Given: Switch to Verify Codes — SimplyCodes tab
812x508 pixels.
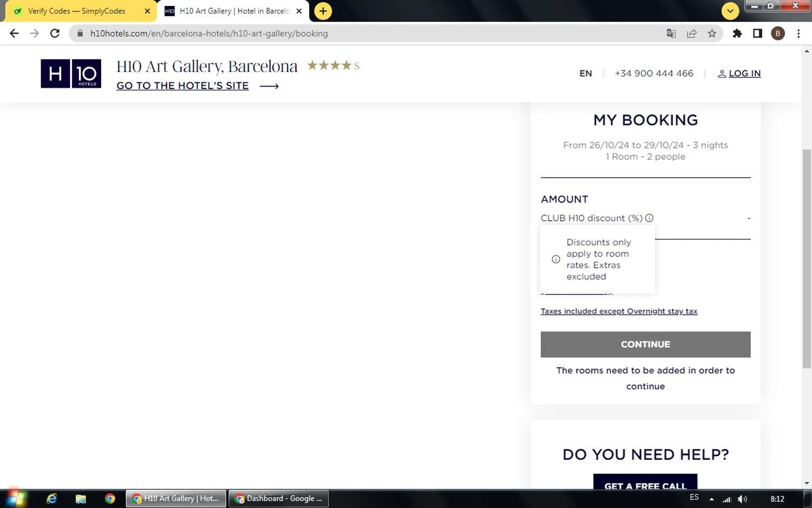Looking at the screenshot, I should [76, 11].
